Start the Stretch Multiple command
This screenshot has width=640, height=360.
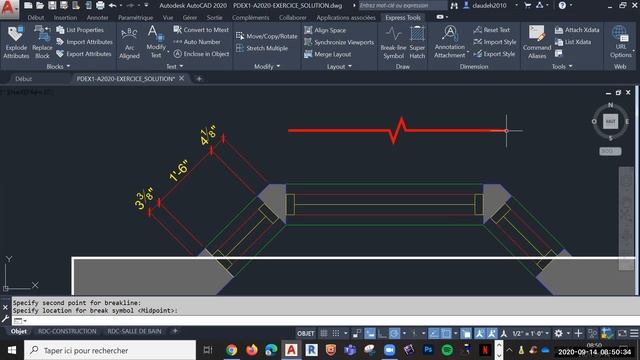click(x=262, y=48)
